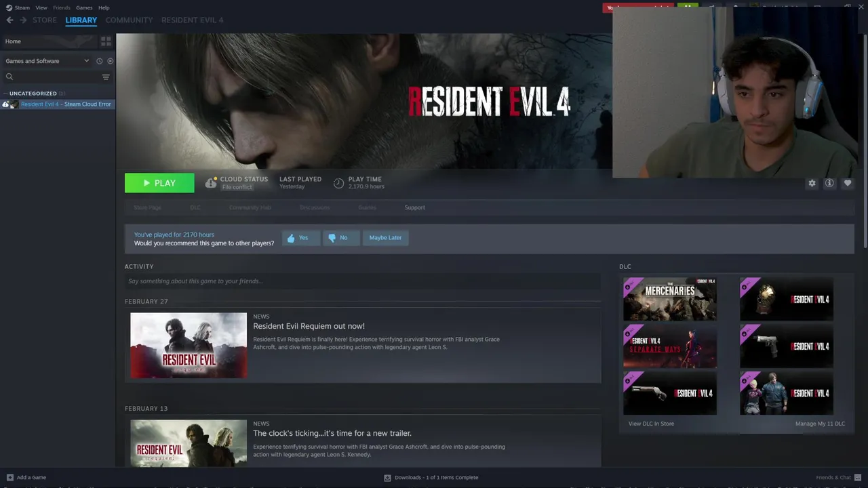Click the page vertical scrollbar

pyautogui.click(x=865, y=141)
